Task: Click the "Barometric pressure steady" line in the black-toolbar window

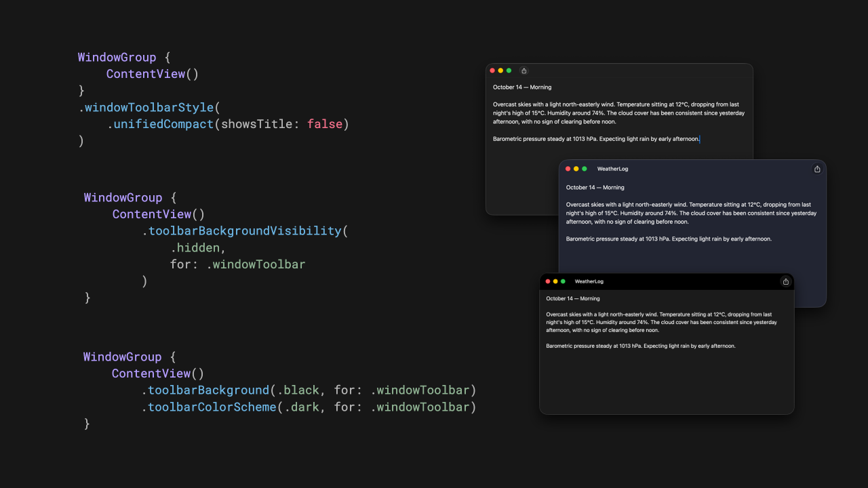Action: pos(641,346)
